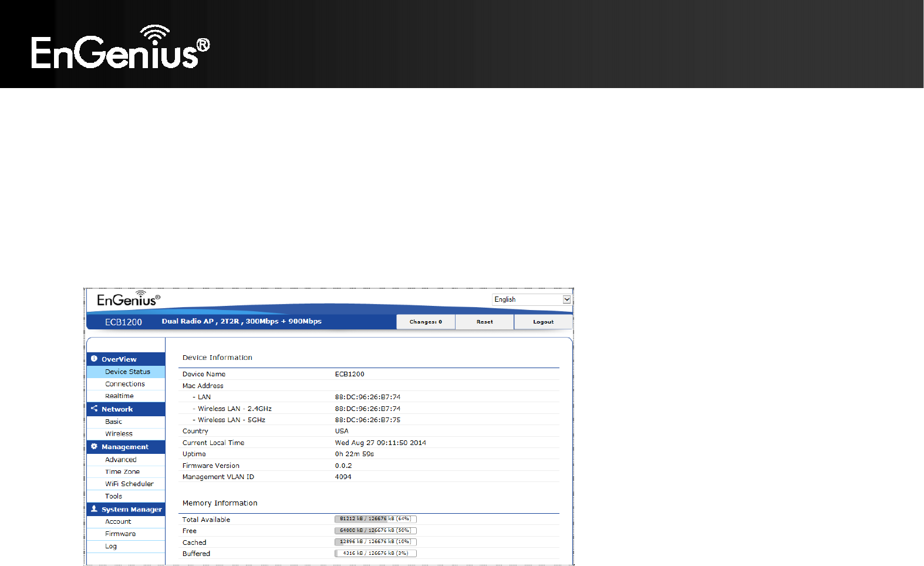
Task: Click the Uptime row label
Action: 194,454
